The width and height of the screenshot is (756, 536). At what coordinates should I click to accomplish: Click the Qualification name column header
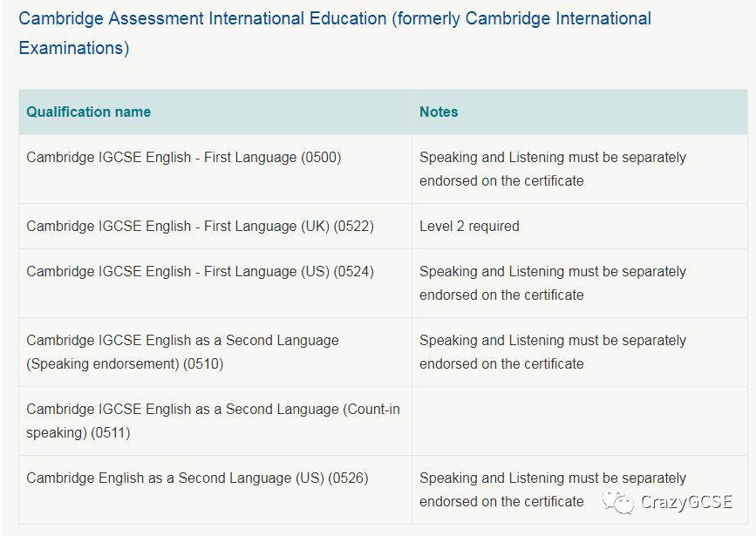pos(89,112)
